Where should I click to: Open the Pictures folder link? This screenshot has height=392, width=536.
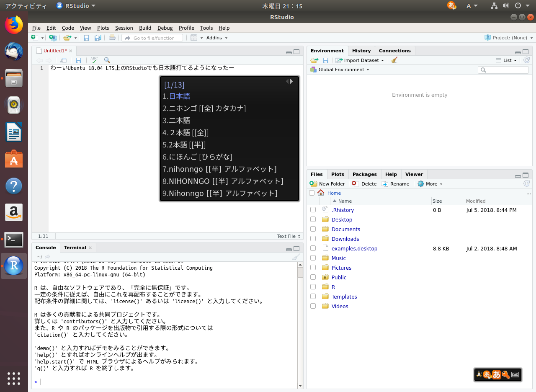(x=341, y=268)
